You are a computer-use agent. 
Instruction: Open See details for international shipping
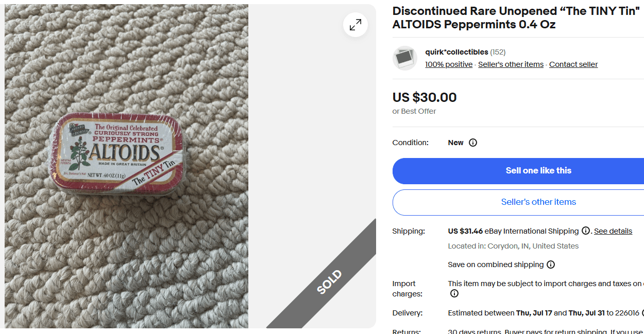pyautogui.click(x=613, y=231)
